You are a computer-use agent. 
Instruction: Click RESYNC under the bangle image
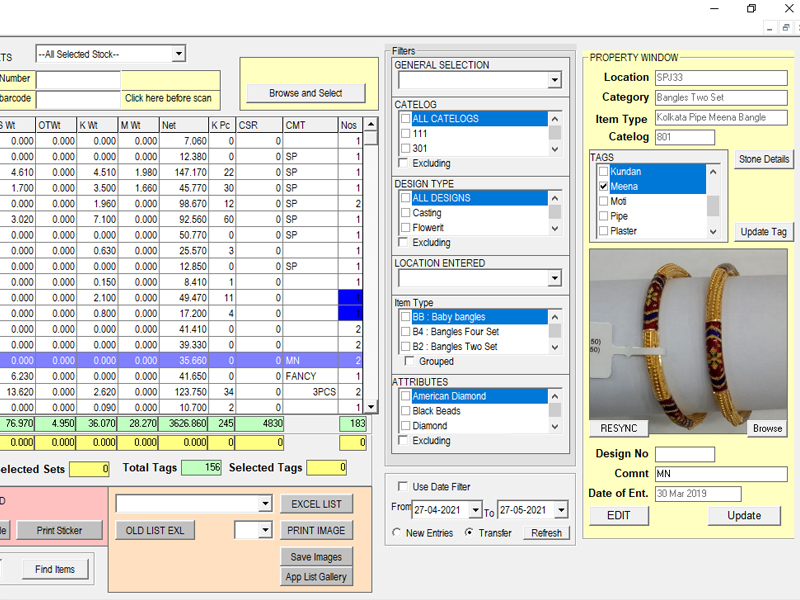pyautogui.click(x=618, y=428)
